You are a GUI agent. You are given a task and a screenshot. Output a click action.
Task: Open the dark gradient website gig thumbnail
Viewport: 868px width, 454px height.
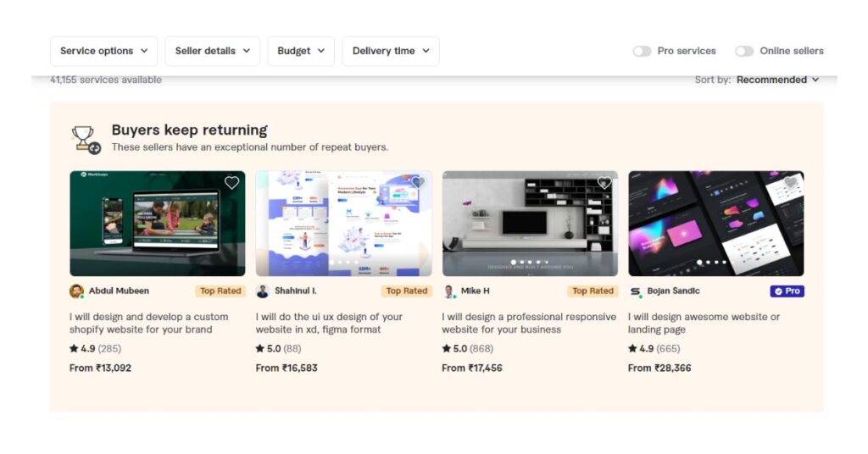click(715, 224)
